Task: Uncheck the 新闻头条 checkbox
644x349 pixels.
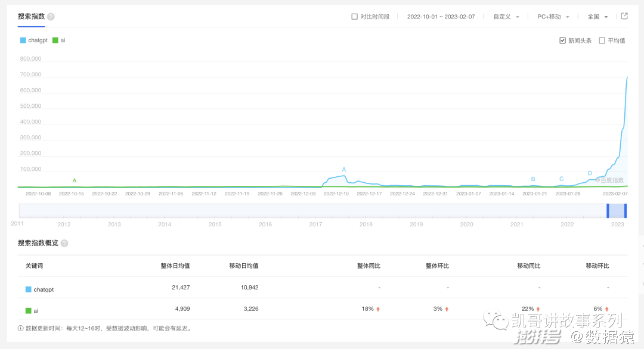Action: (562, 40)
